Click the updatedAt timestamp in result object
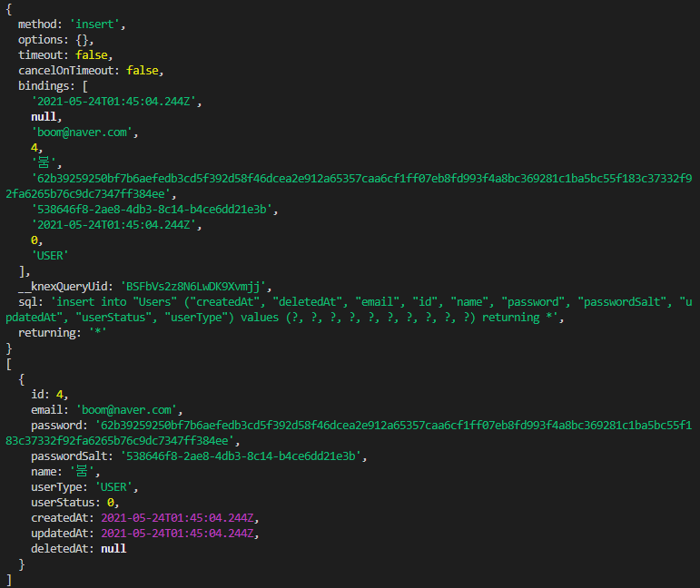The image size is (700, 588). [180, 534]
